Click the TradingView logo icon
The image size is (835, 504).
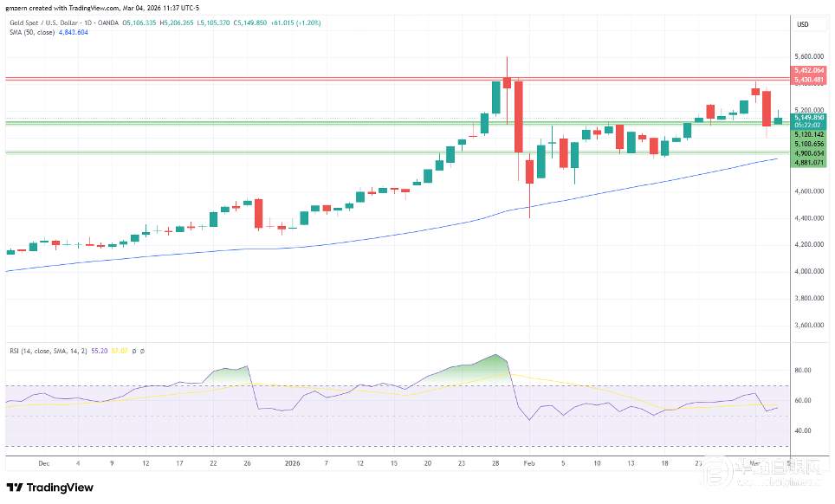16,488
